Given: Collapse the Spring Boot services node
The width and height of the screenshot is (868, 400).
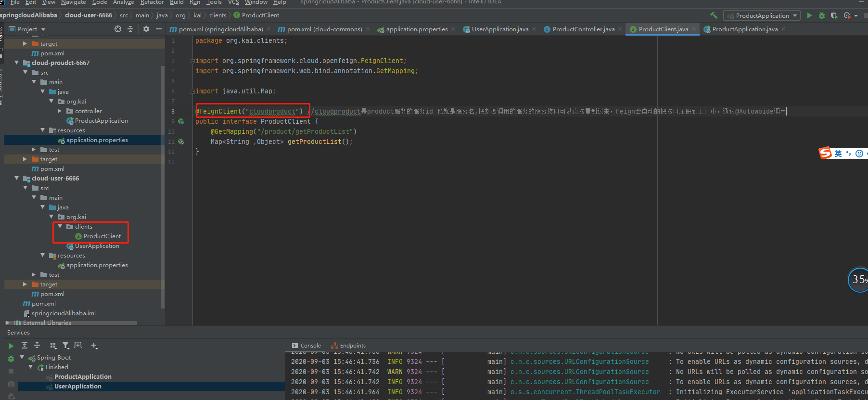Looking at the screenshot, I should [x=22, y=357].
